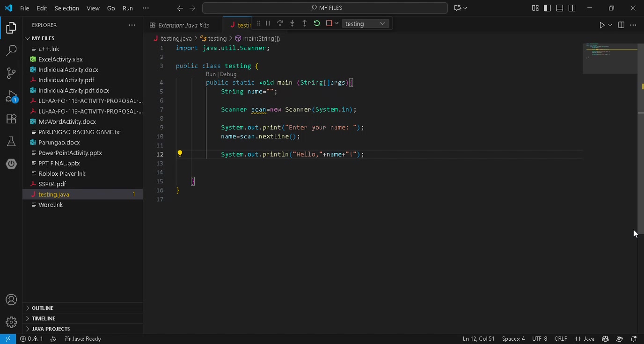Viewport: 644px width, 344px height.
Task: Open the Run menu
Action: point(127,8)
